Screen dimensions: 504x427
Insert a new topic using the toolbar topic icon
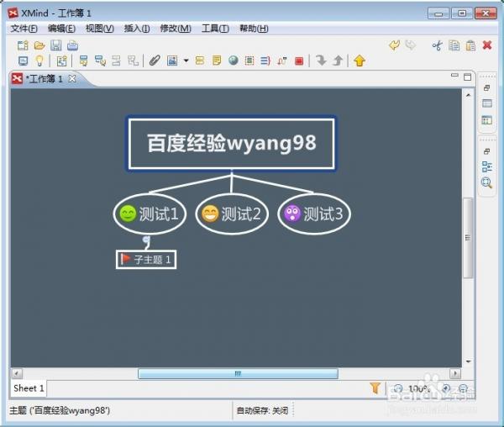coord(83,61)
